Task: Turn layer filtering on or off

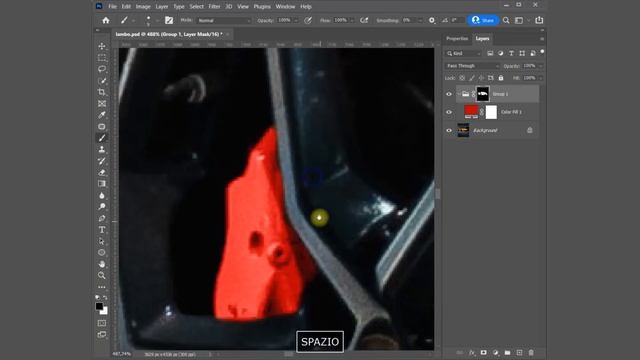Action: (542, 52)
